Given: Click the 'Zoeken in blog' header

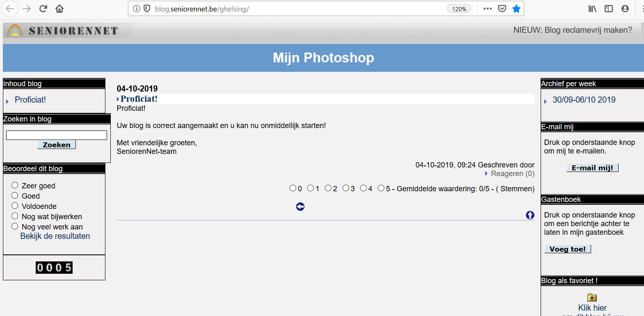Looking at the screenshot, I should click(57, 119).
